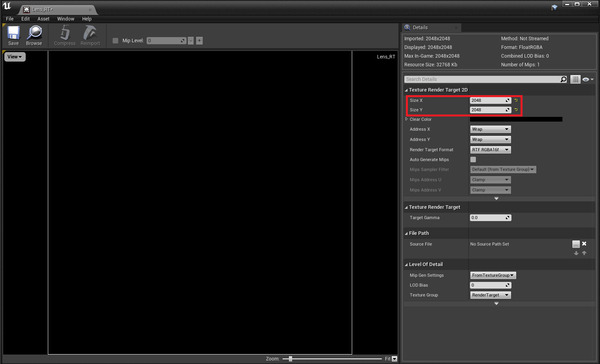Save the Lens_RT asset
This screenshot has width=600, height=364.
[x=13, y=36]
